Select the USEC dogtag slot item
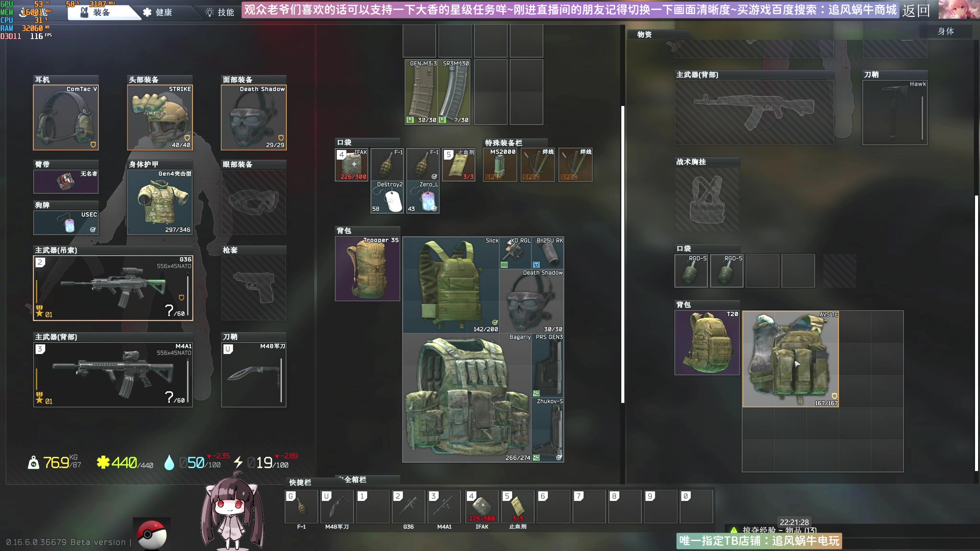980x551 pixels. click(66, 222)
